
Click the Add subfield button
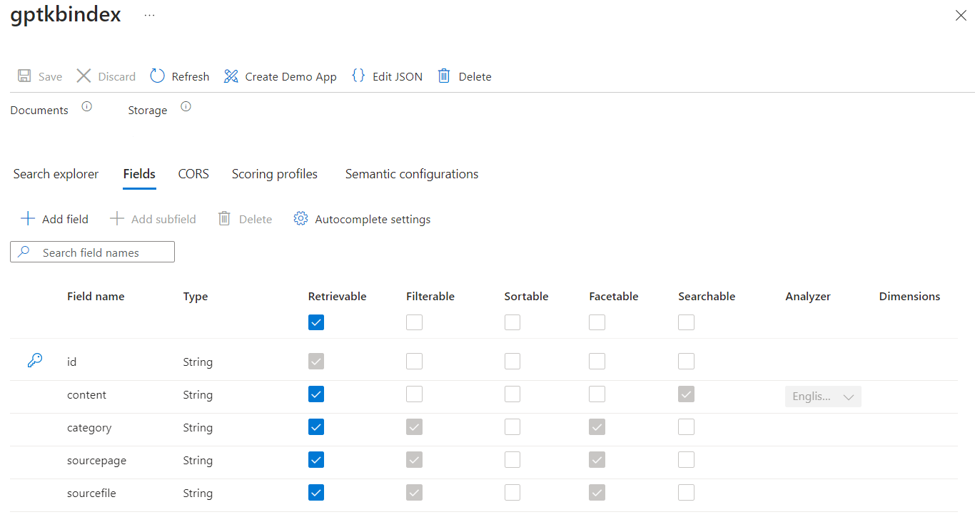coord(152,218)
